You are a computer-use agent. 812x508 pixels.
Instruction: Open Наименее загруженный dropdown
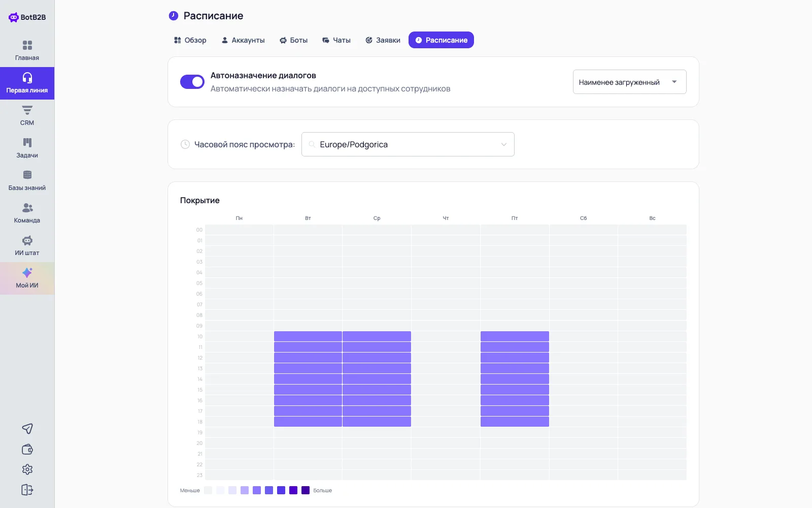pos(629,82)
